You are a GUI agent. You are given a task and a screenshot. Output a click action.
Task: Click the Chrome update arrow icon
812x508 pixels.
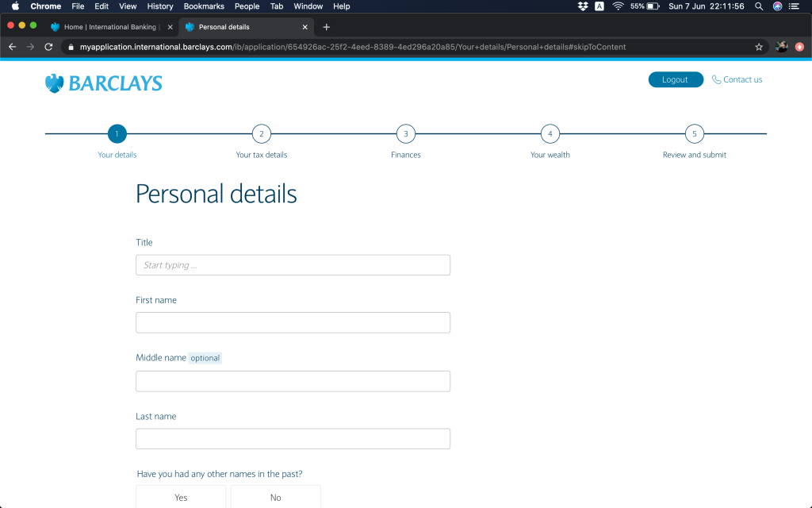(799, 47)
